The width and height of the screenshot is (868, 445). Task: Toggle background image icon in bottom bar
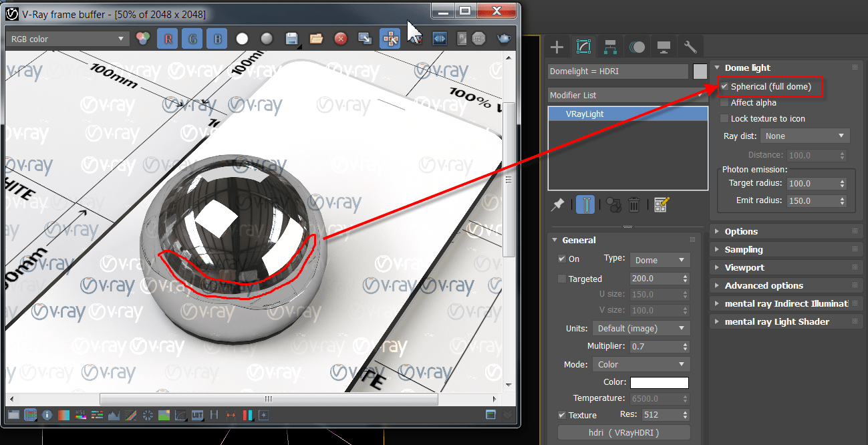coord(164,415)
